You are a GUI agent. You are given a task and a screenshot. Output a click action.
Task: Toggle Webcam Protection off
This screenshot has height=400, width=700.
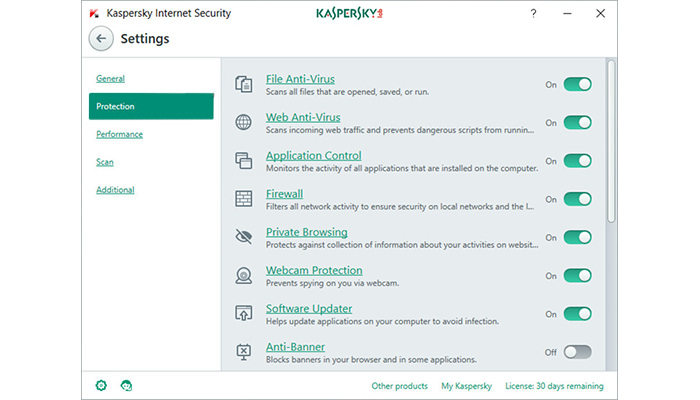coord(577,275)
